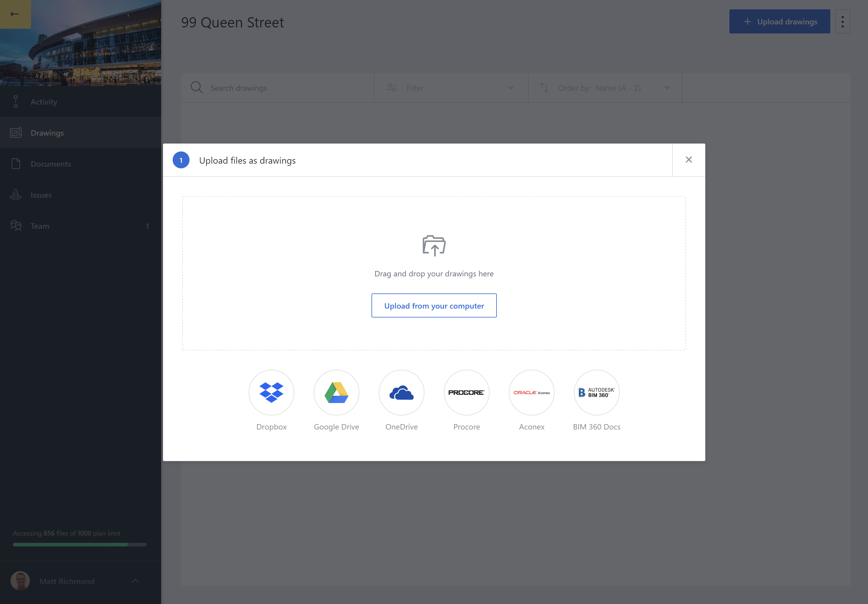
Task: Click Upload from your computer button
Action: click(434, 306)
